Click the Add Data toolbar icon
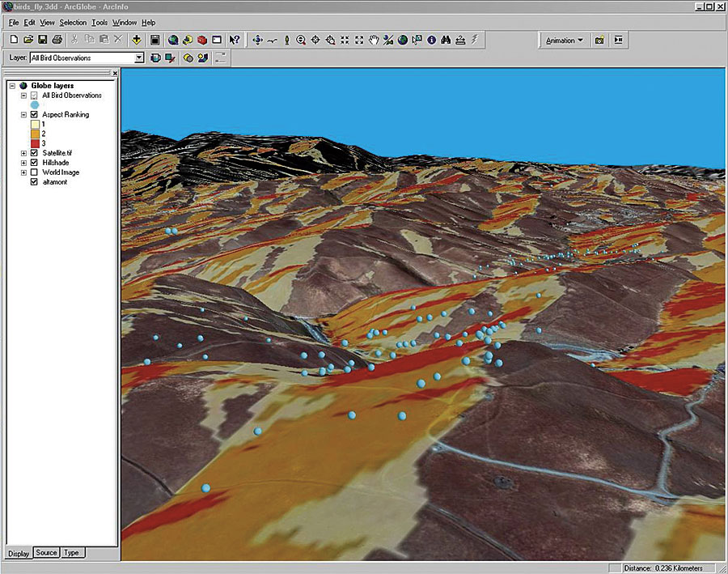This screenshot has height=574, width=728. tap(135, 39)
